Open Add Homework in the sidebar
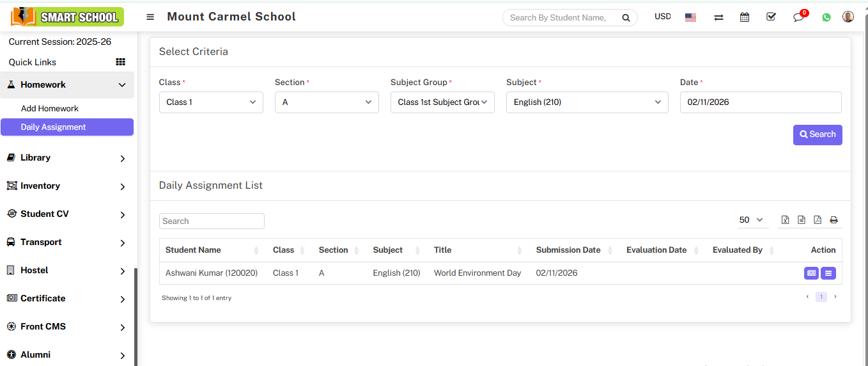 click(x=50, y=109)
